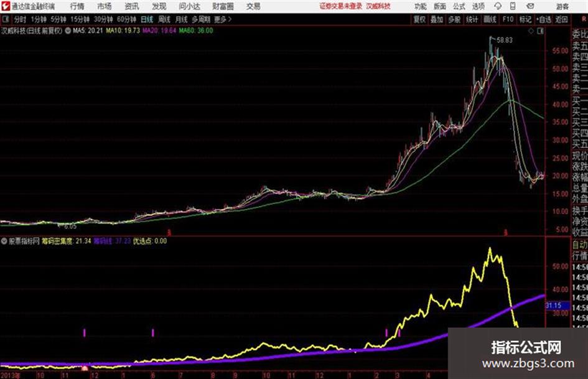Open the 行情 menu
588x379 pixels.
point(77,6)
